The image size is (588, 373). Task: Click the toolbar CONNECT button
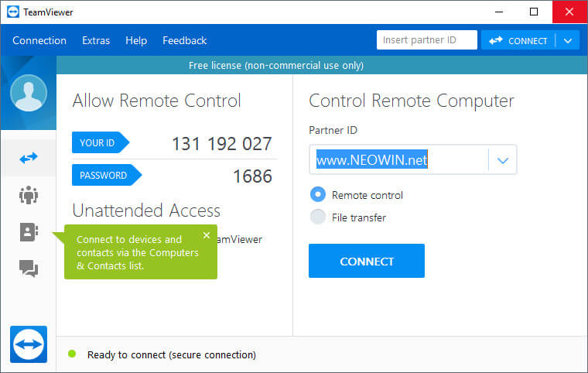click(x=518, y=40)
